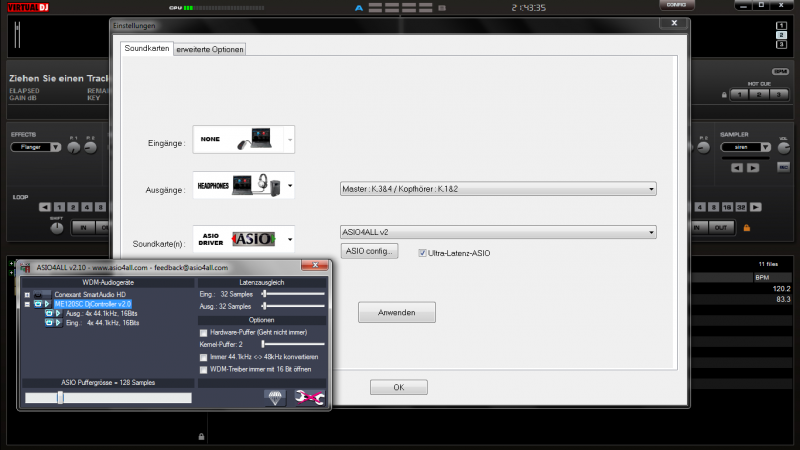Screen dimensions: 800x450
Task: Uncheck the Ultra-Latenz-ASIO checkbox
Action: (423, 253)
